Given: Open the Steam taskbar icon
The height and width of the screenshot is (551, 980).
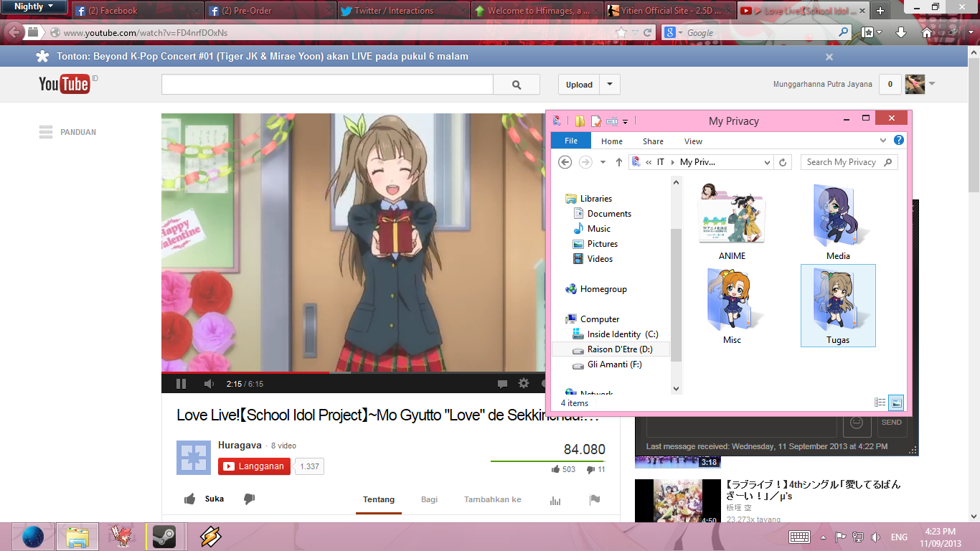Looking at the screenshot, I should (x=164, y=536).
